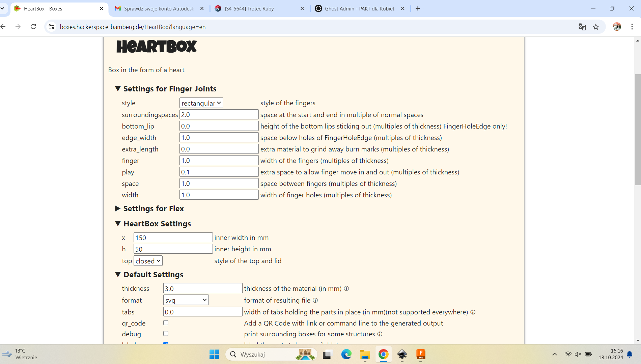The width and height of the screenshot is (641, 364).
Task: Click the Windows taskbar search box
Action: coord(272,354)
